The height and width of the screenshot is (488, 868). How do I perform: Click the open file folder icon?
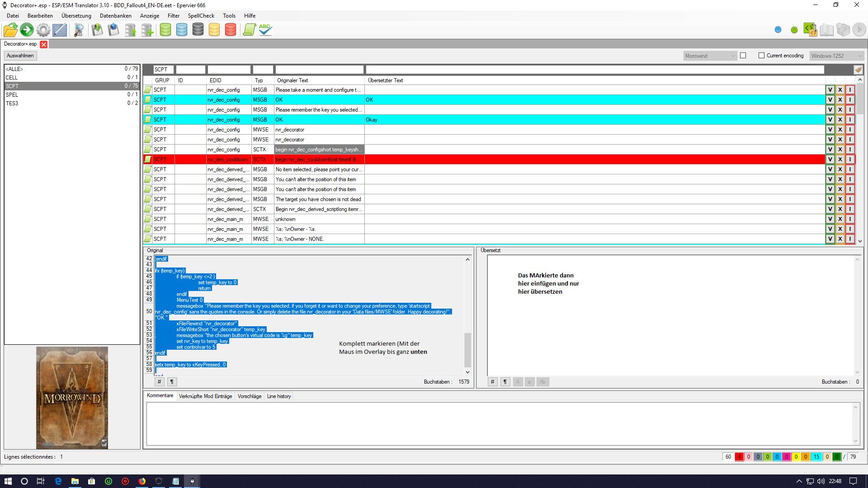(10, 30)
